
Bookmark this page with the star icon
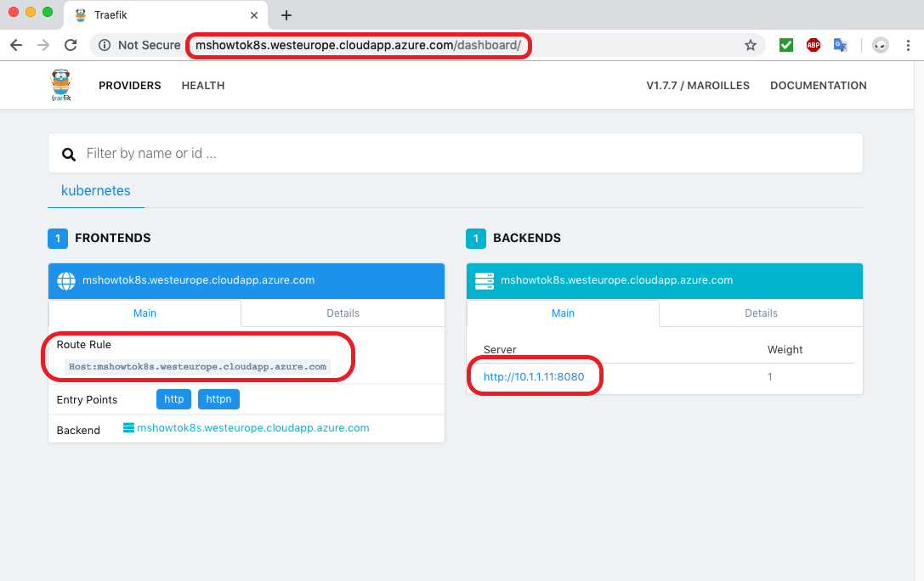[750, 45]
